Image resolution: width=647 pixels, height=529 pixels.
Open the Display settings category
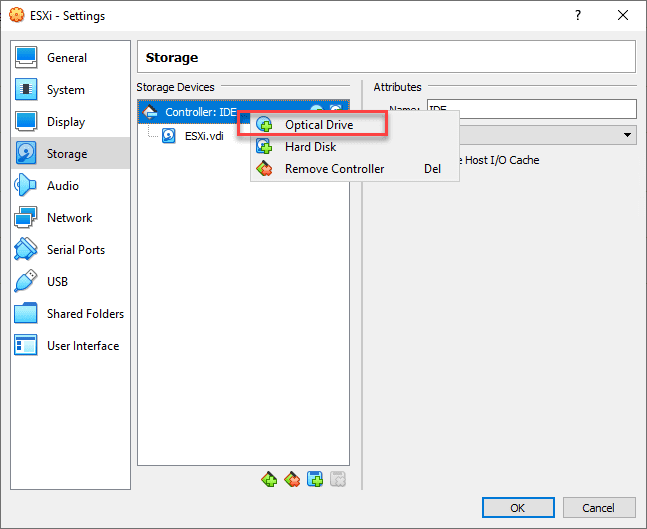pyautogui.click(x=70, y=122)
